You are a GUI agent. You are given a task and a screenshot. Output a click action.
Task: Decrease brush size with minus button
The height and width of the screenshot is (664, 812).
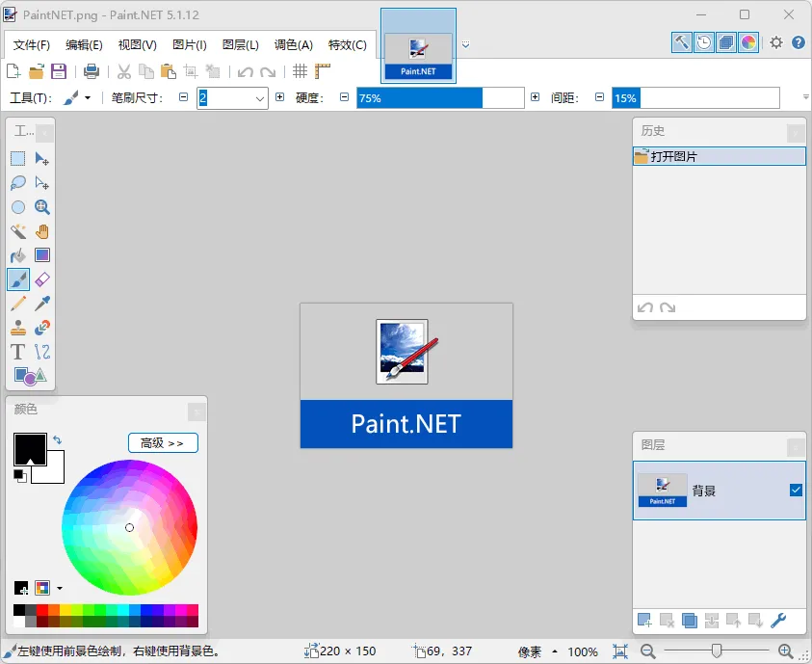click(x=183, y=97)
